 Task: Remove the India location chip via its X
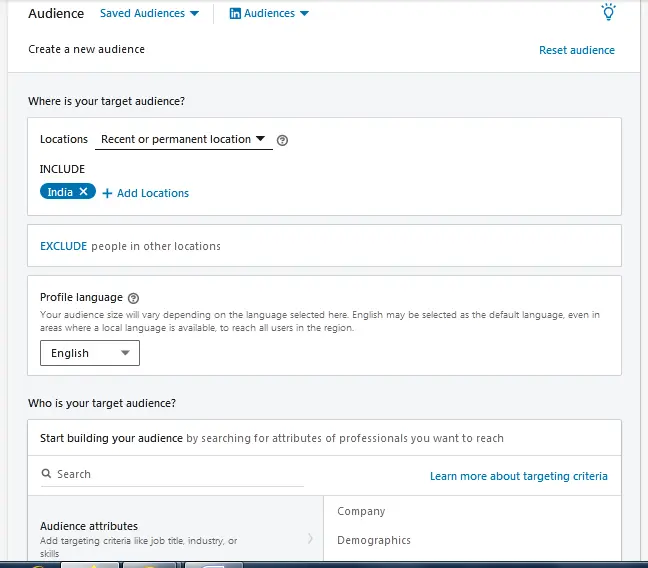[84, 192]
